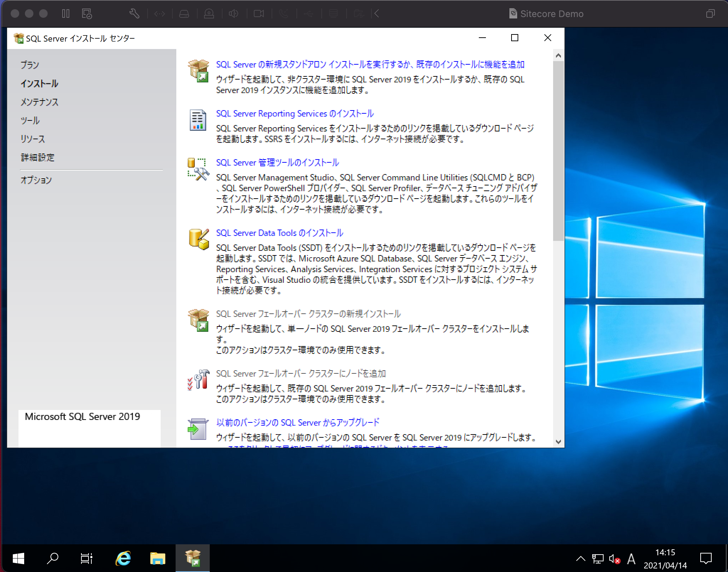The height and width of the screenshot is (572, 728).
Task: Open Windows taskbar search
Action: (53, 558)
